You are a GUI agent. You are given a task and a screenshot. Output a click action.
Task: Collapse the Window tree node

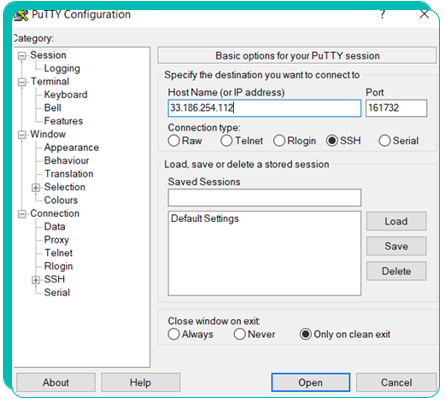22,135
